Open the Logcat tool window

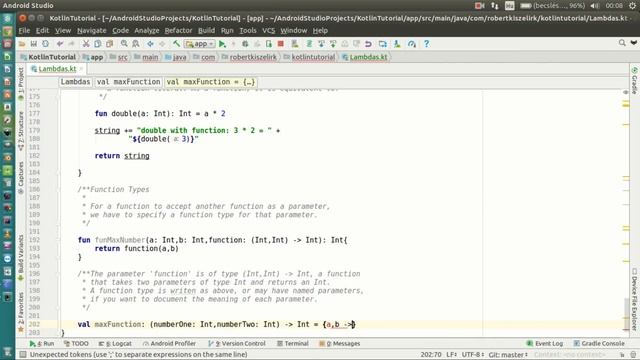[115, 344]
